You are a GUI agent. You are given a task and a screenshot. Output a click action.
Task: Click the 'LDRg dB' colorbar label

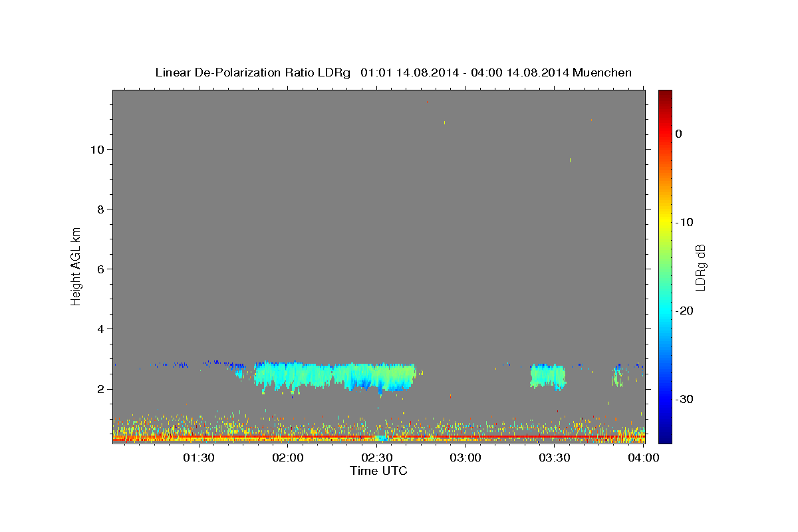click(x=700, y=266)
